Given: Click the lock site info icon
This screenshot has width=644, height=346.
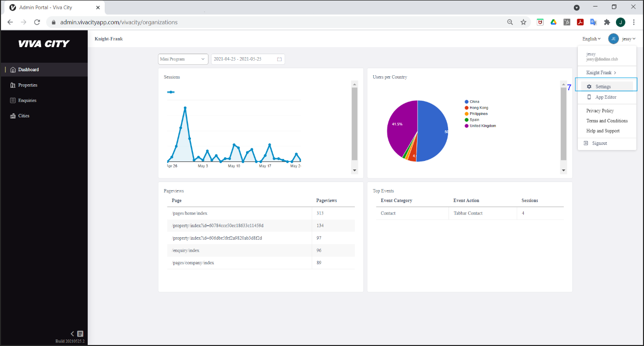Looking at the screenshot, I should coord(54,22).
